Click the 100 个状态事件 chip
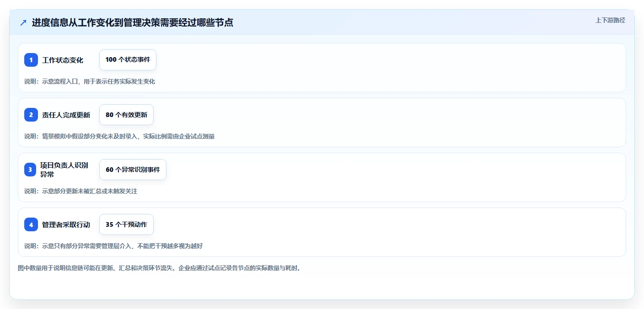The height and width of the screenshot is (309, 644). coord(128,60)
